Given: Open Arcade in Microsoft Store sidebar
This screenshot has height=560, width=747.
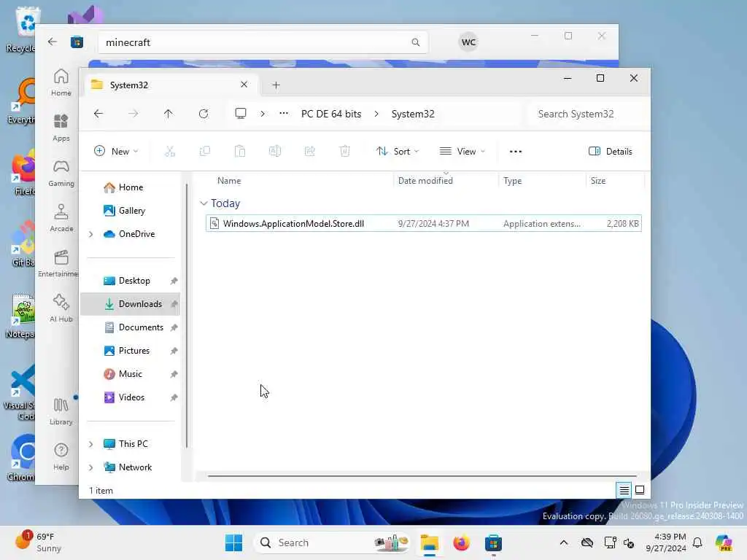Looking at the screenshot, I should (61, 218).
